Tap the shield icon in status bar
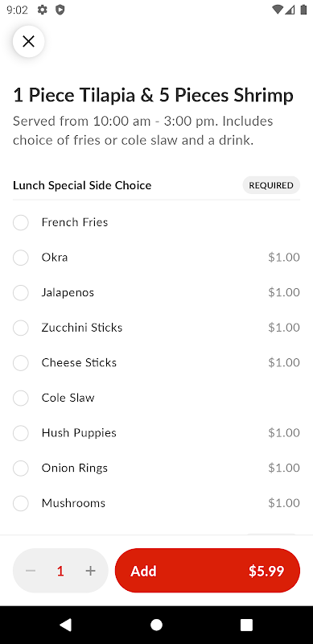Image resolution: width=313 pixels, height=644 pixels. coord(60,10)
